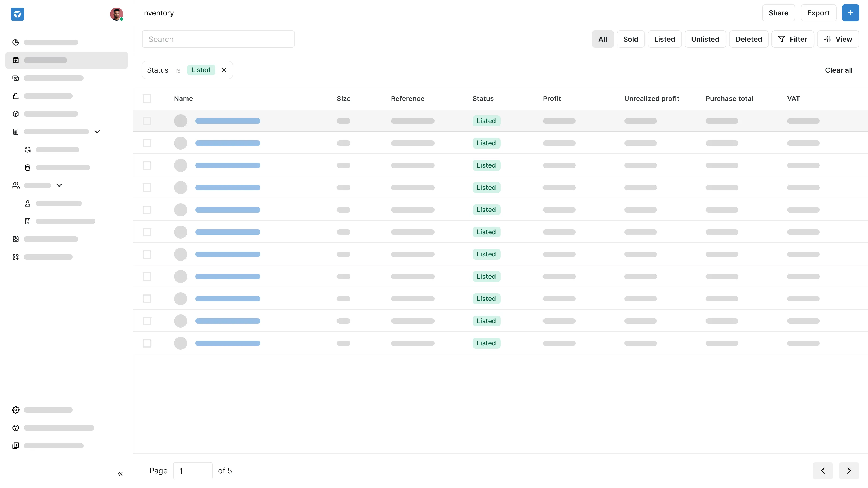Click the sync/refresh icon in the sidebar submenu

(27, 149)
